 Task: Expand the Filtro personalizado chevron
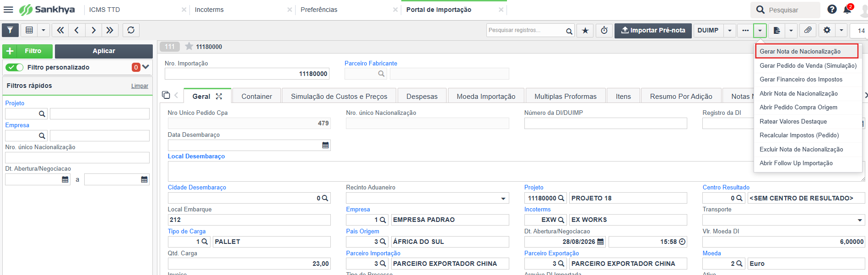tap(146, 67)
